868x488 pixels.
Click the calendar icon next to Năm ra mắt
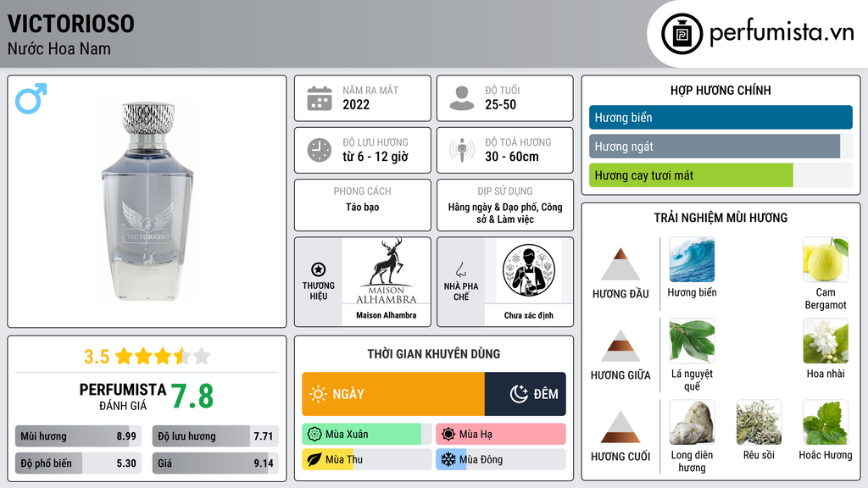320,98
